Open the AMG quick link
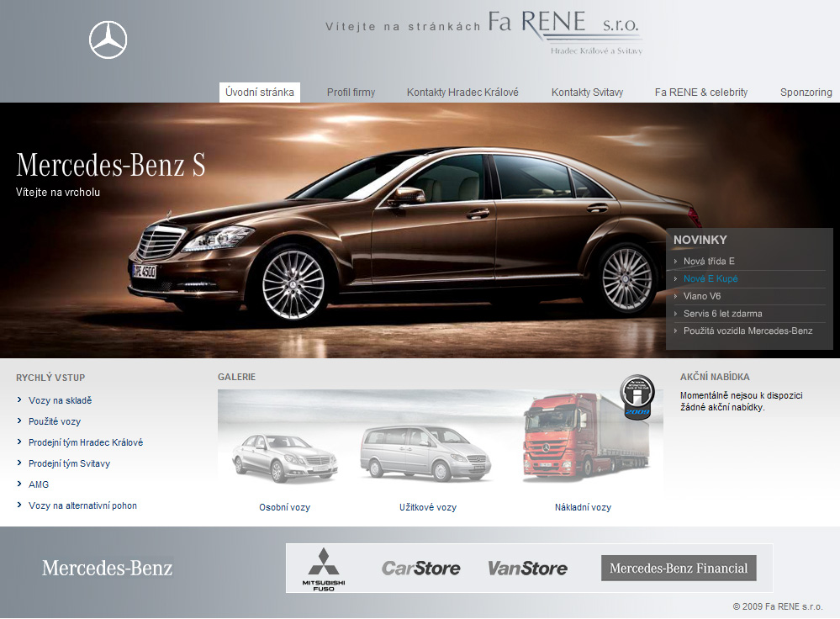The height and width of the screenshot is (619, 840). (39, 484)
